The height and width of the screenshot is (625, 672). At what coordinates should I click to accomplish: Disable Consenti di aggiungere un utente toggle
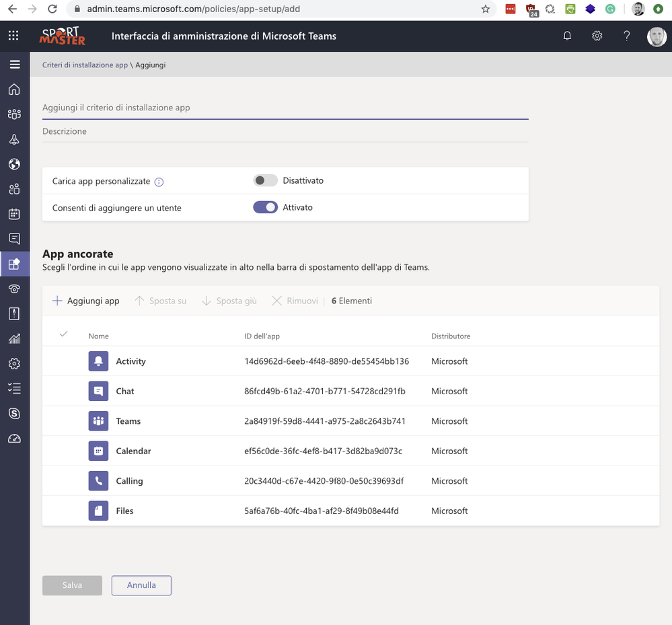pyautogui.click(x=265, y=207)
